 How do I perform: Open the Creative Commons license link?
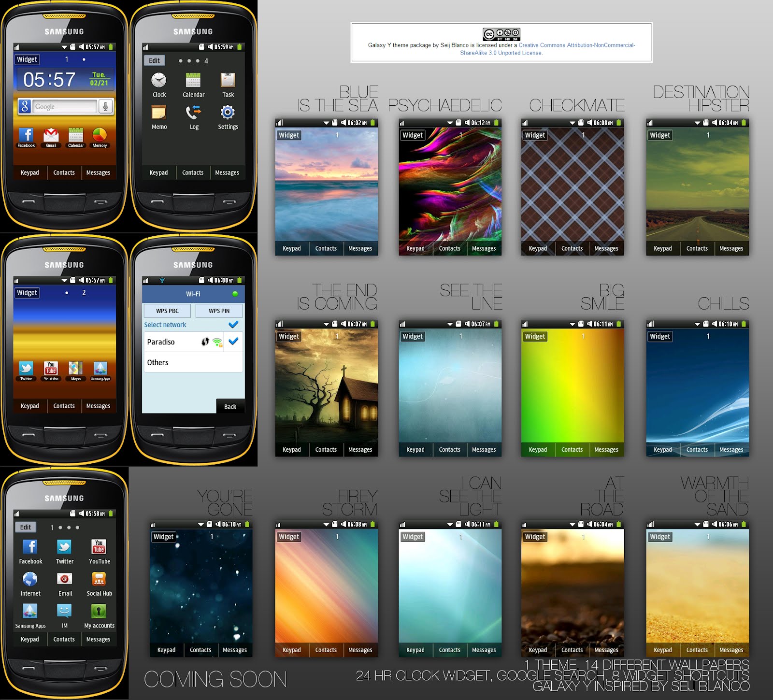576,45
